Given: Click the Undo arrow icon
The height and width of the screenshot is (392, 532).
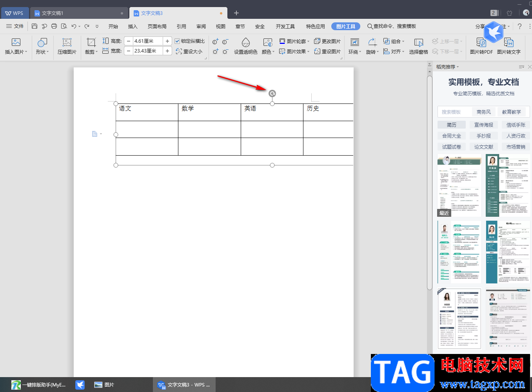Looking at the screenshot, I should pyautogui.click(x=74, y=26).
